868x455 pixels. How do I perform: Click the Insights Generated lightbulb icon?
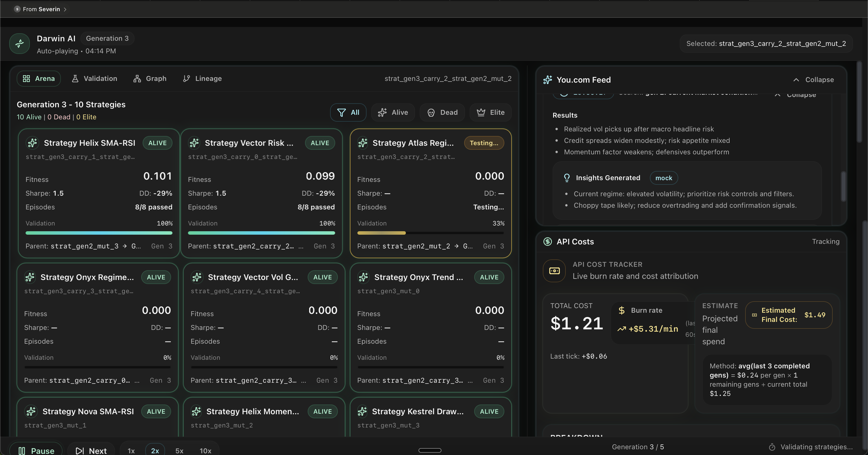coord(567,178)
